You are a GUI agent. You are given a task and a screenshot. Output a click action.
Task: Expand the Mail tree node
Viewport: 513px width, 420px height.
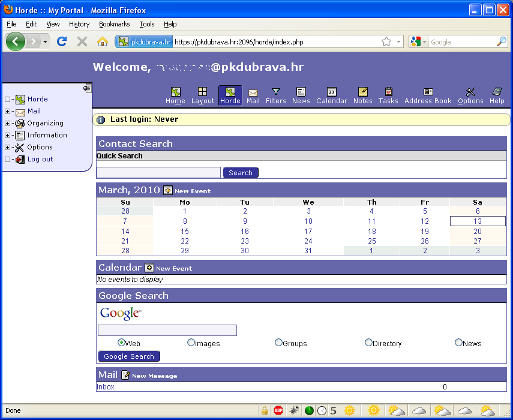(7, 111)
